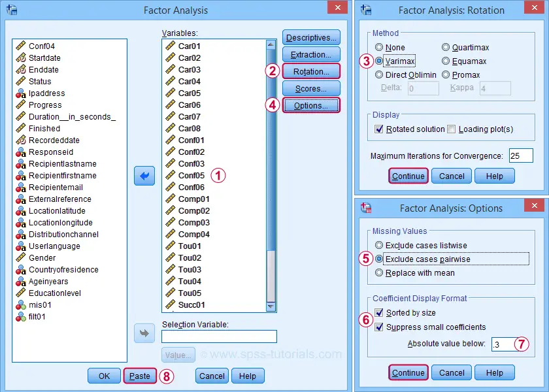Toggle Suppress small coefficients checkbox
Screen dimensions: 549x392
pos(379,327)
